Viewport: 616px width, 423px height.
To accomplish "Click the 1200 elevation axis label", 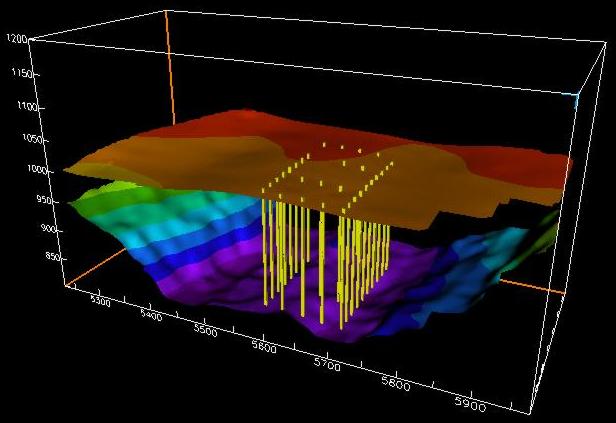I will 14,39.
